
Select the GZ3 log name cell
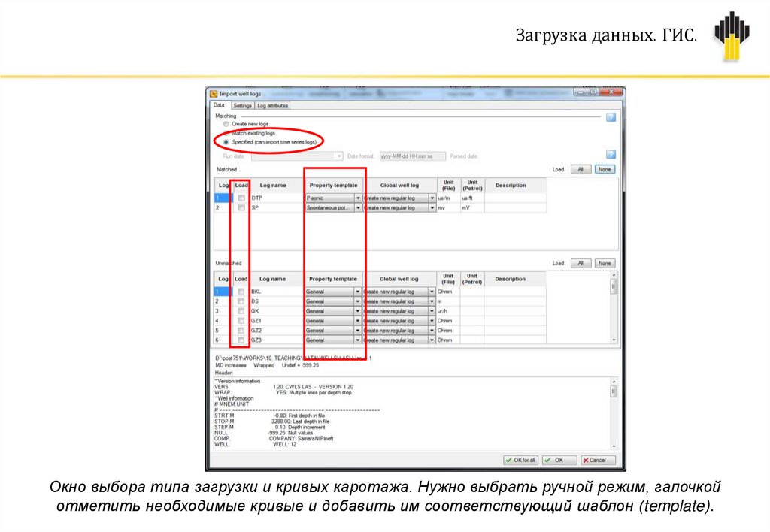click(277, 340)
